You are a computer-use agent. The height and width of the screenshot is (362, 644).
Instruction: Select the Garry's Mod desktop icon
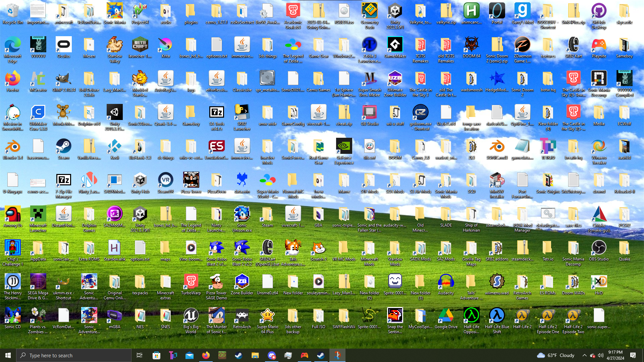point(523,14)
